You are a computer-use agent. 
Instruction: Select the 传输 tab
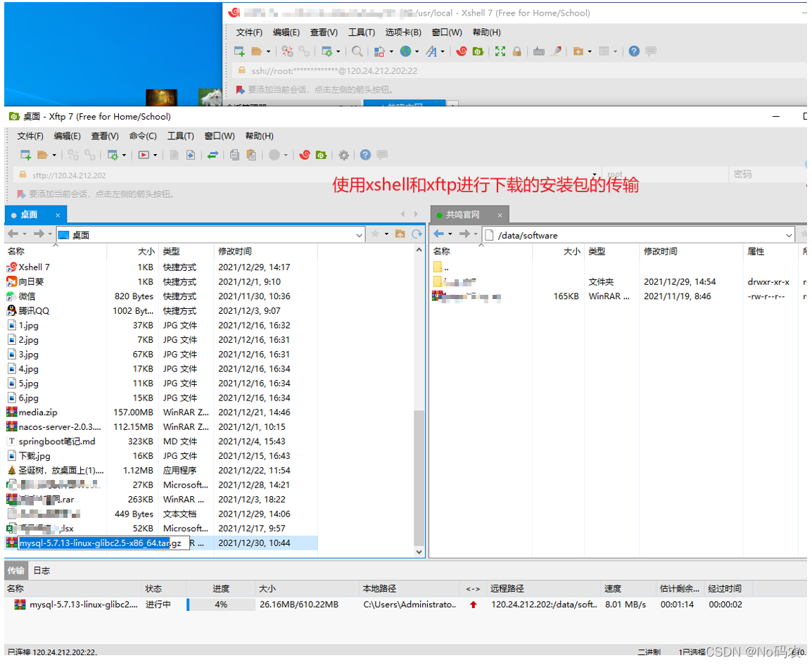(16, 570)
